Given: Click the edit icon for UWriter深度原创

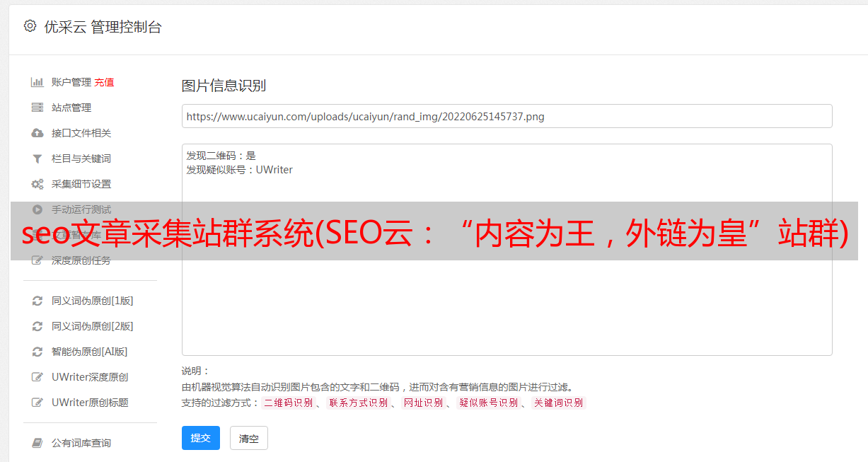Looking at the screenshot, I should click(37, 377).
